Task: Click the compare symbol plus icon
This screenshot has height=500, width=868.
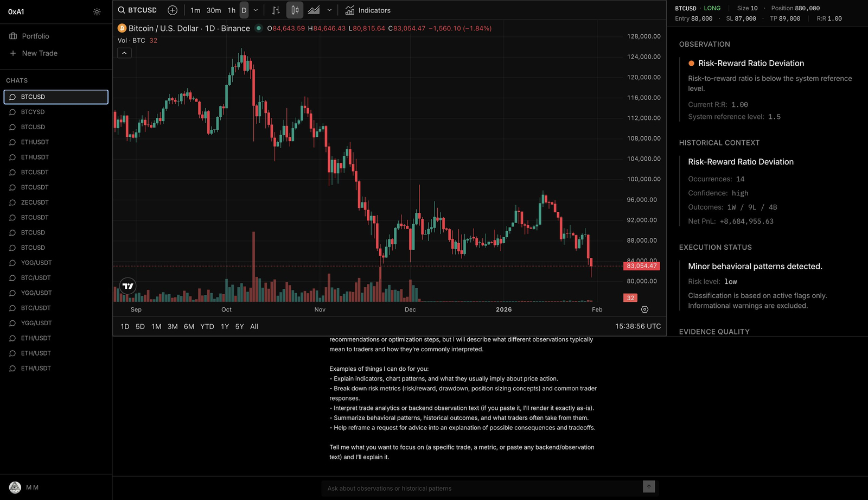Action: (x=173, y=10)
